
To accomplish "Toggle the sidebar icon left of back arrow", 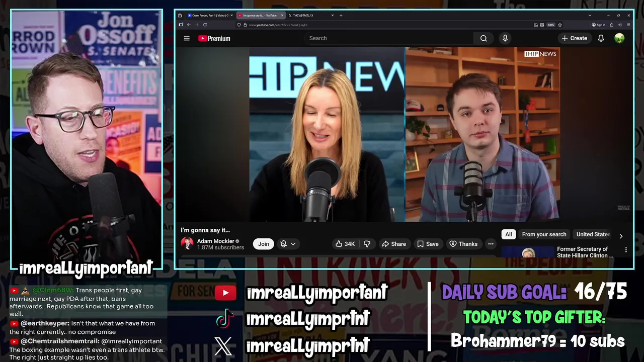I will coord(181,25).
